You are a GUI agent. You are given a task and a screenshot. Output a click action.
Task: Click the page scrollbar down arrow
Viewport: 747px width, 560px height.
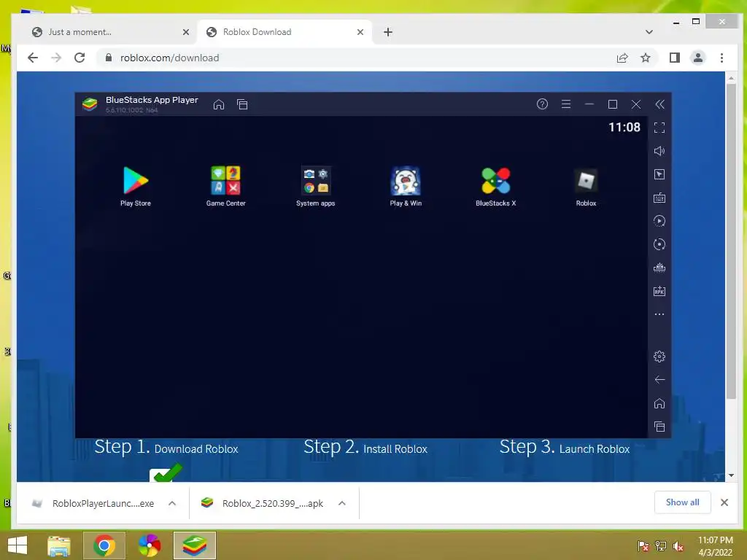click(731, 475)
